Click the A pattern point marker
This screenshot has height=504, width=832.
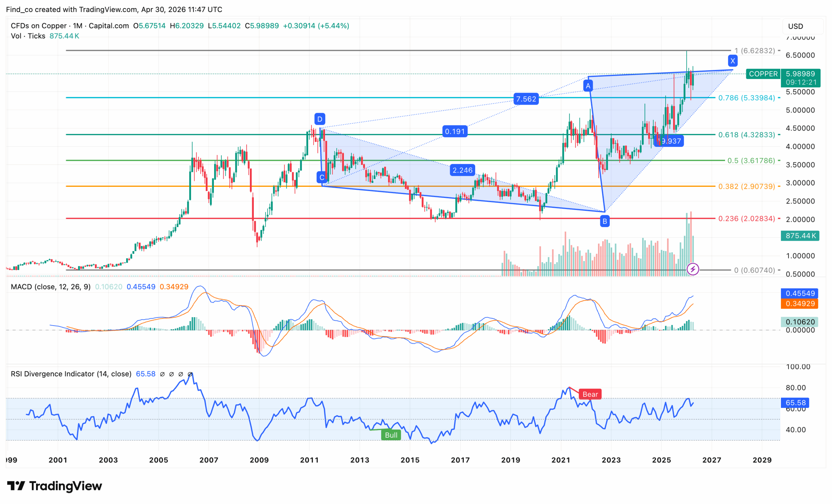point(588,86)
